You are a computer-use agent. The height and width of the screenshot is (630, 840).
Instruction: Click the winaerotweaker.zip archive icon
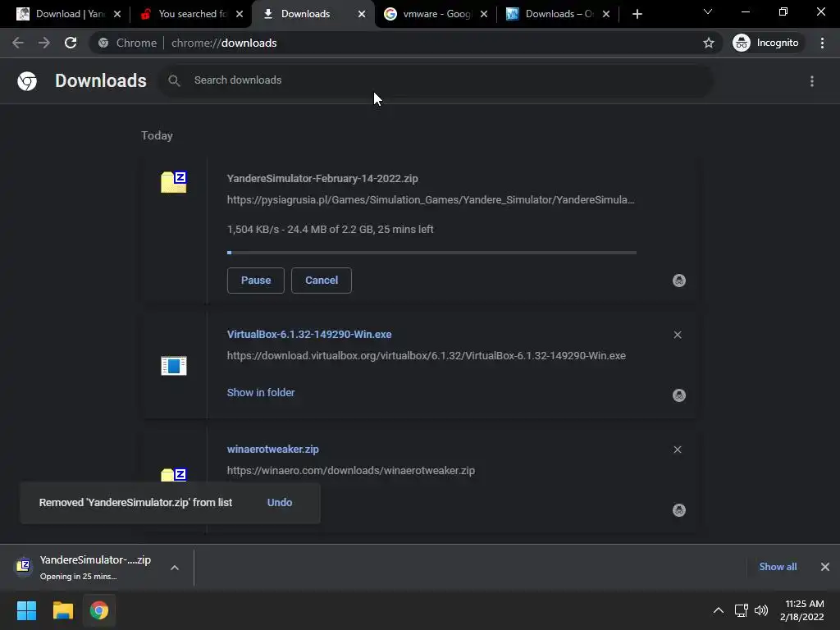tap(174, 475)
